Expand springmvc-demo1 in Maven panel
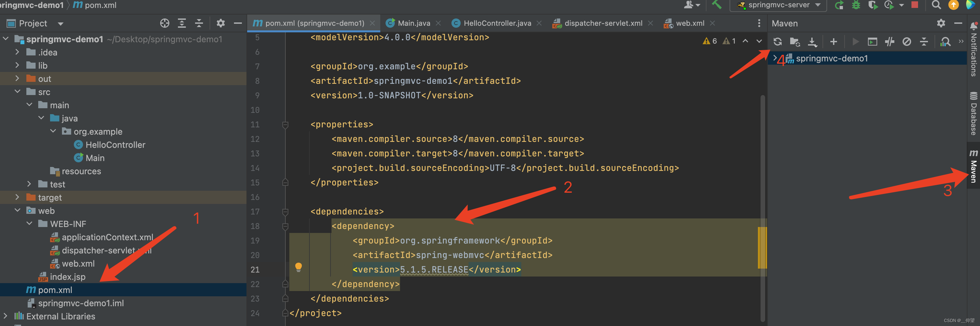Viewport: 980px width, 326px height. pyautogui.click(x=775, y=58)
